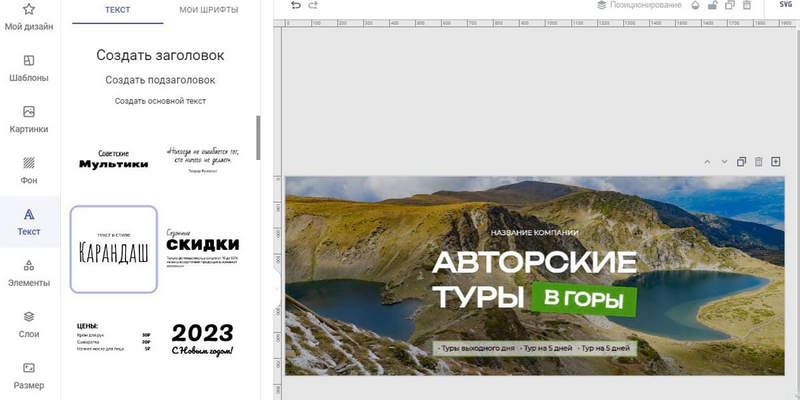Open the Размер size section

click(29, 375)
